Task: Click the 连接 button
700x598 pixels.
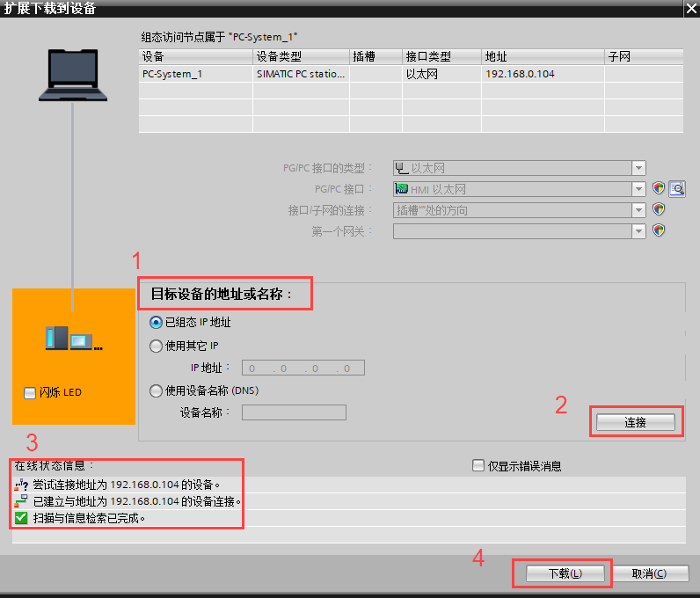Action: point(635,422)
